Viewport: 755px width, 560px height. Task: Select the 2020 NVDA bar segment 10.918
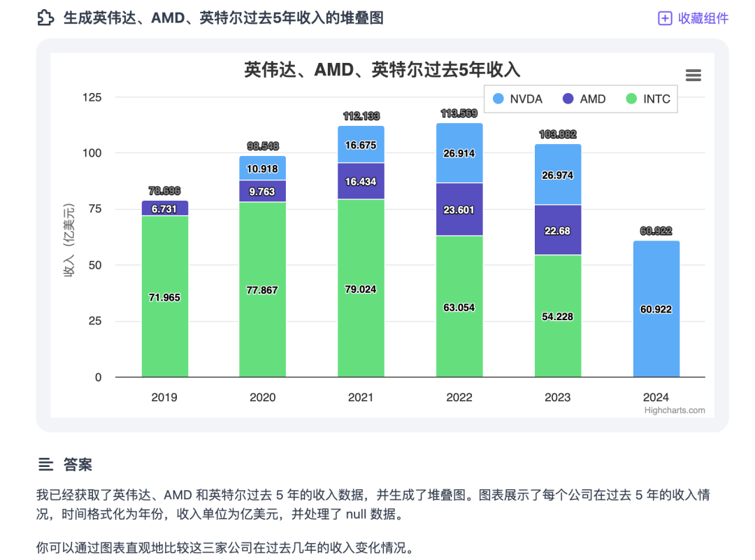tap(262, 168)
